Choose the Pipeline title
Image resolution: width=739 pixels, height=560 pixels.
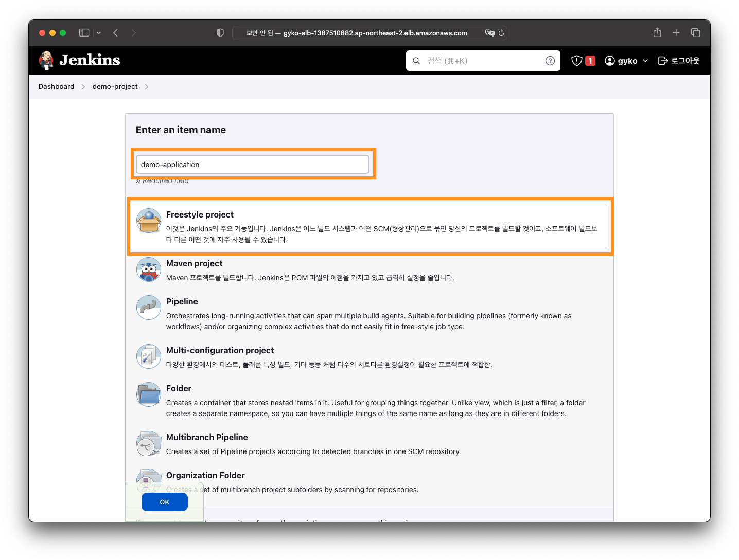182,301
